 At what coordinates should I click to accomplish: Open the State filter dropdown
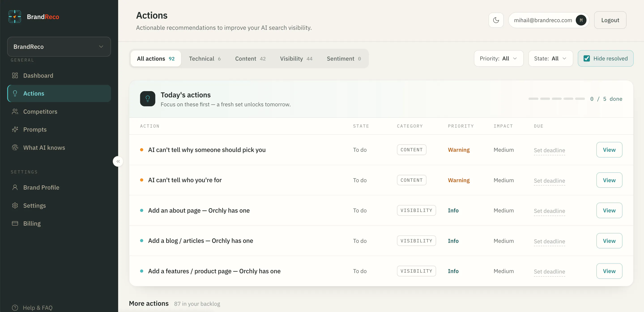coord(550,58)
